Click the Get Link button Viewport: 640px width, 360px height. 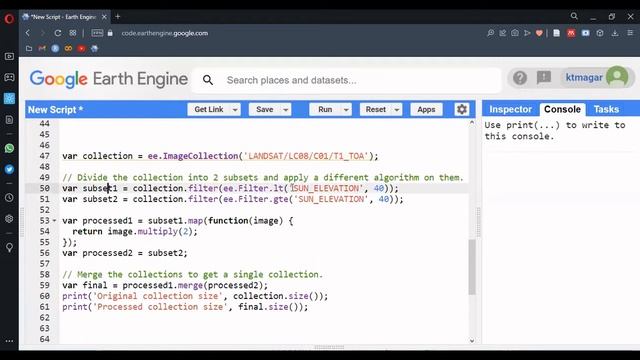209,109
